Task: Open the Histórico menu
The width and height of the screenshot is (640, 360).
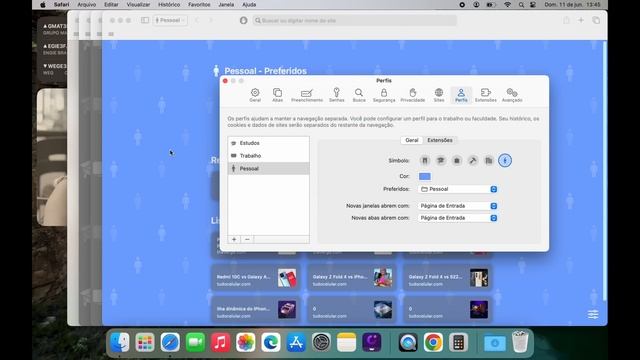Action: coord(169,4)
